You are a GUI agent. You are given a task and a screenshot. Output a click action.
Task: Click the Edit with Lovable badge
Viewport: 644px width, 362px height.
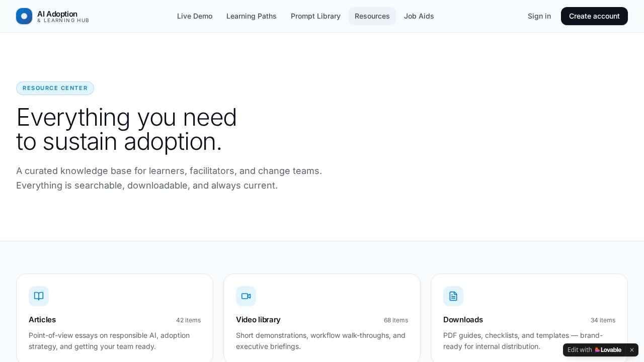595,350
